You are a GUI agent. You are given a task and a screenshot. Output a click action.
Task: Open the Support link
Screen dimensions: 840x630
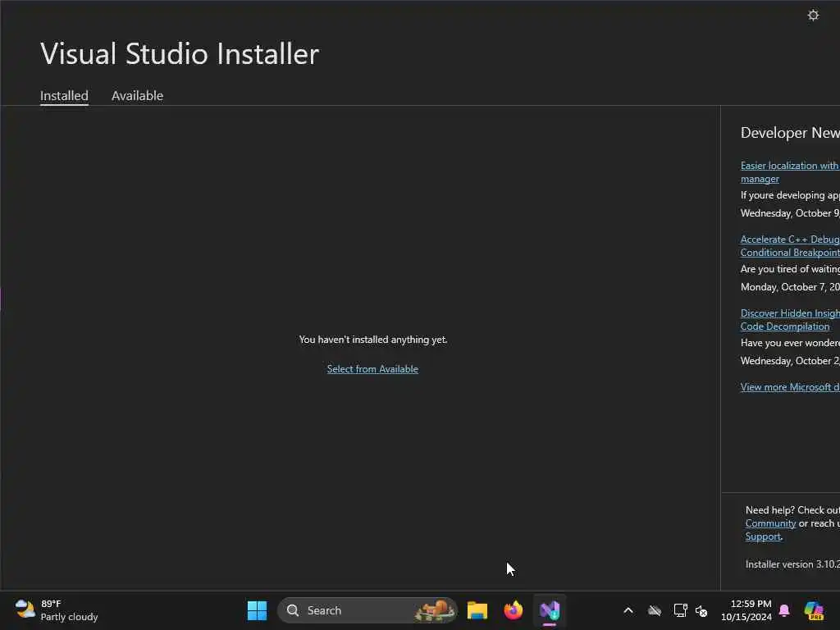(763, 536)
